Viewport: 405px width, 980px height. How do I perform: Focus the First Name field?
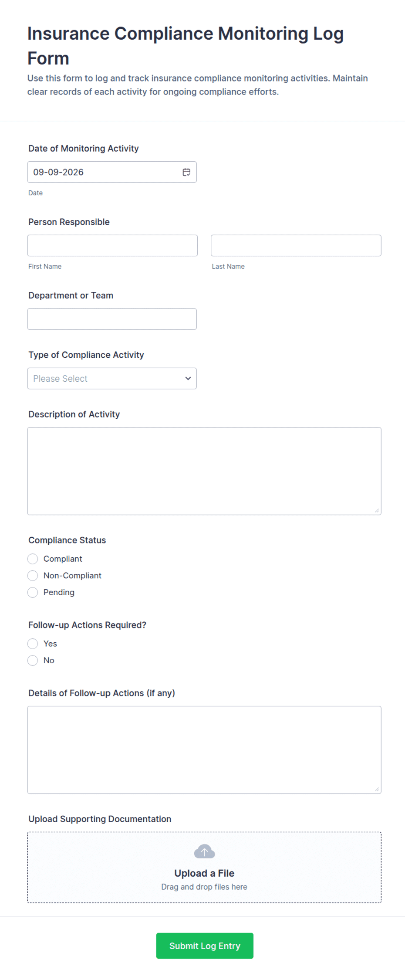pos(112,245)
